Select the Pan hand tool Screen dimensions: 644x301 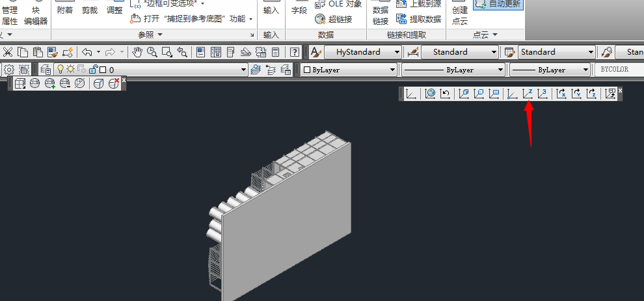(x=137, y=52)
